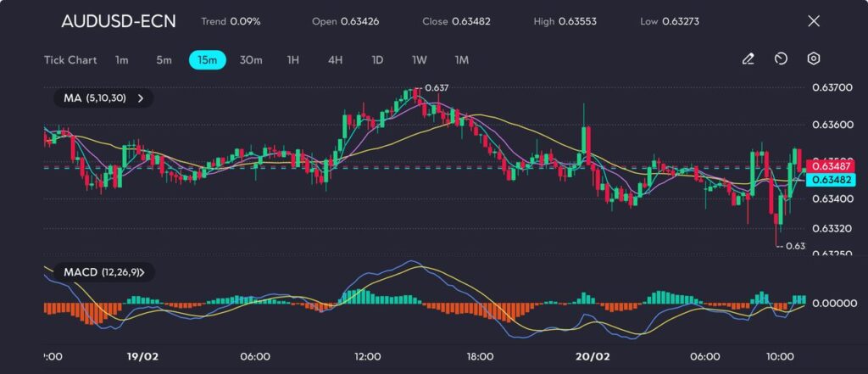
Task: Click the AUDUSD-ECN symbol title
Action: coord(119,21)
